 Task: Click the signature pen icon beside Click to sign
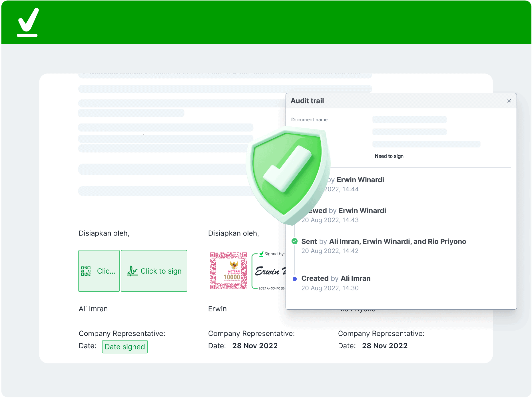coord(132,271)
